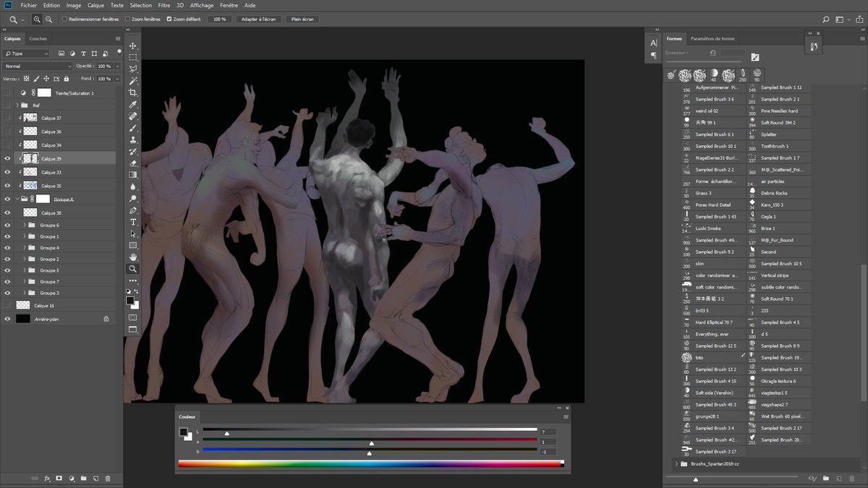The image size is (868, 488).
Task: Select the Toothbrush 1 brush preset
Action: click(776, 146)
